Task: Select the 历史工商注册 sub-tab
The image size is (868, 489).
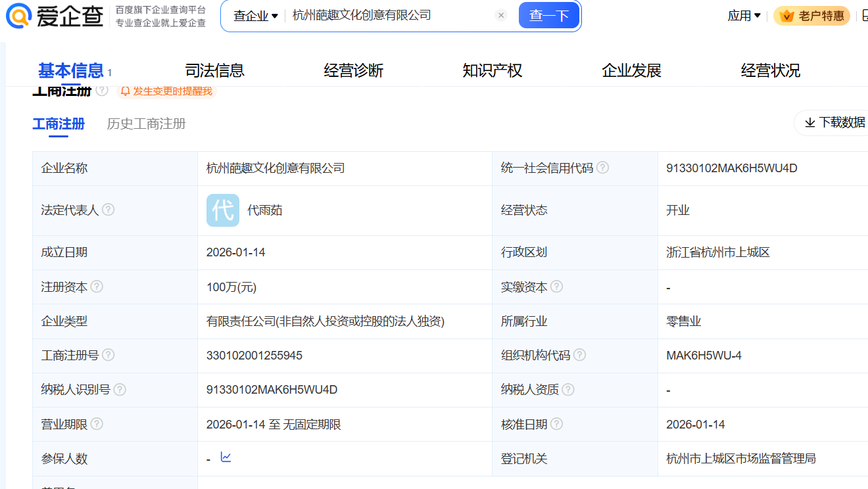Action: (x=146, y=124)
